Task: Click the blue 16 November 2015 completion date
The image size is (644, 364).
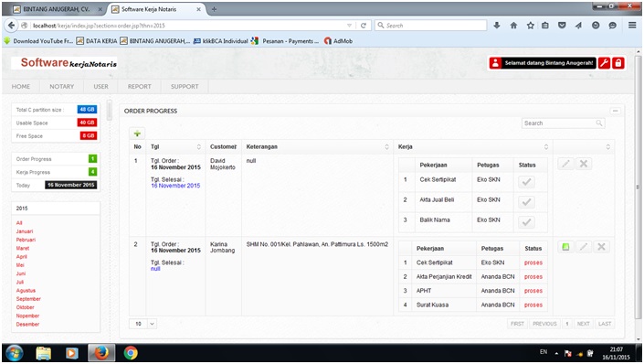Action: coord(175,186)
